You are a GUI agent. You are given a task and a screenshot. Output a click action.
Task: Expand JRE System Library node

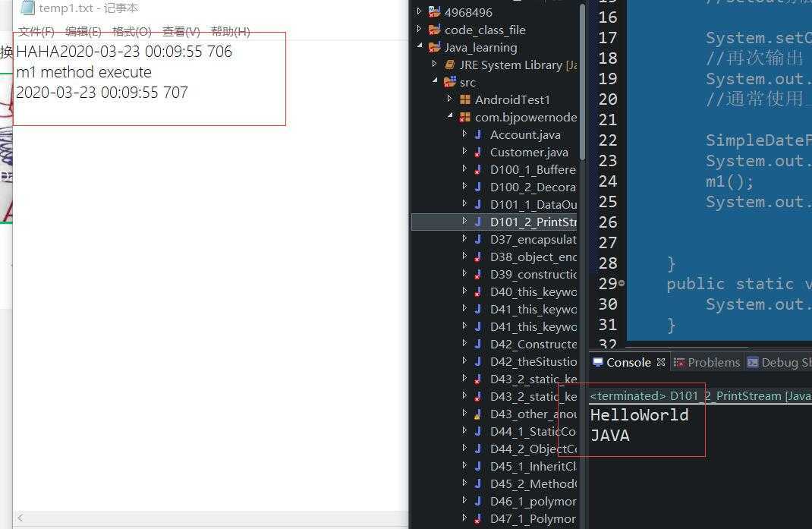pyautogui.click(x=435, y=64)
